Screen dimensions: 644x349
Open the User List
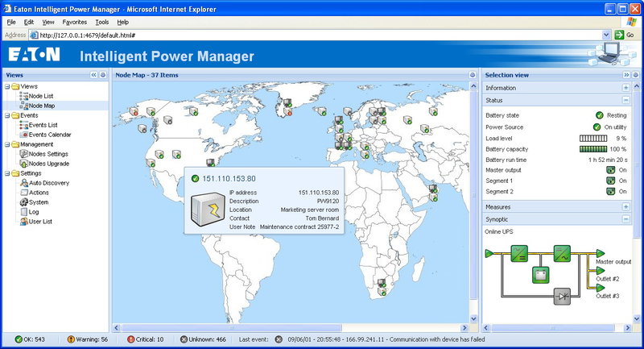[40, 222]
